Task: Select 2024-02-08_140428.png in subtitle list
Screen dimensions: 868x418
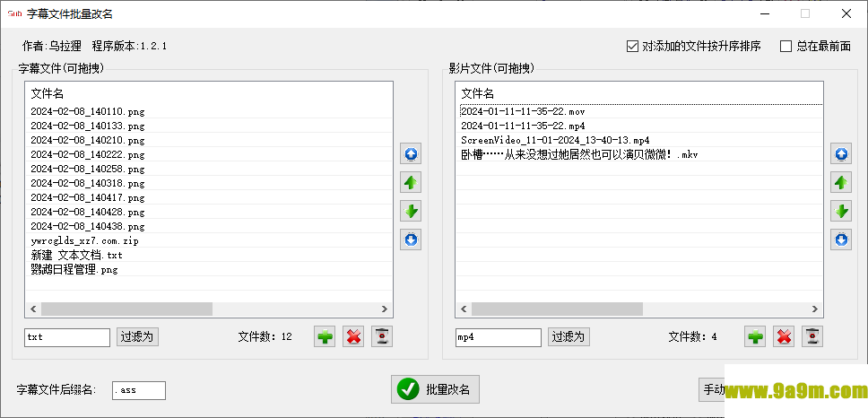Action: [x=209, y=212]
